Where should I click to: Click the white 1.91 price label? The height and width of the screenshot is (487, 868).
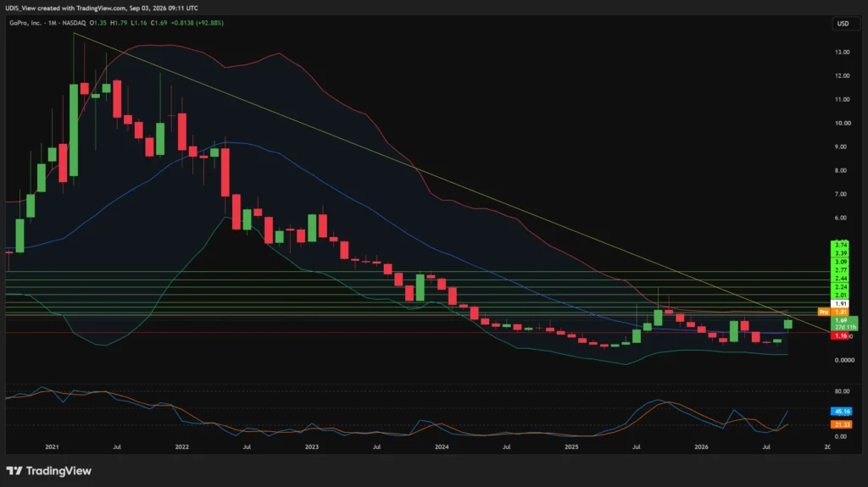[841, 304]
